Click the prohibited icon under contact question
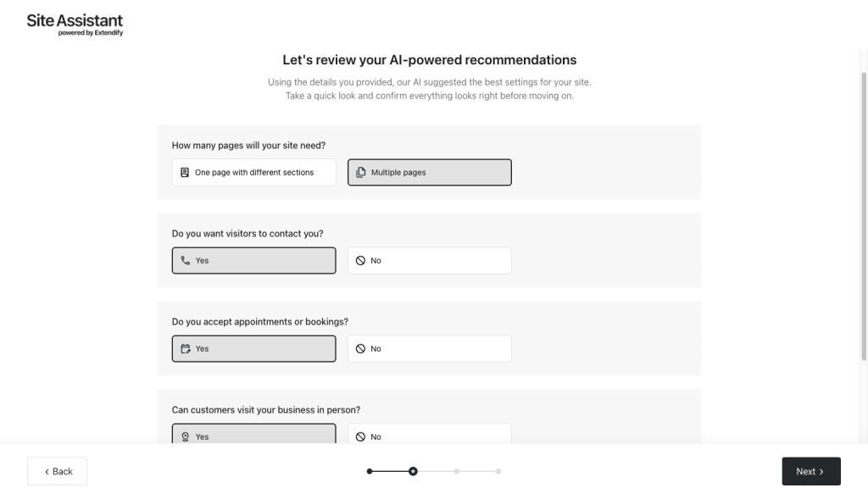Image resolution: width=868 pixels, height=499 pixels. tap(361, 261)
